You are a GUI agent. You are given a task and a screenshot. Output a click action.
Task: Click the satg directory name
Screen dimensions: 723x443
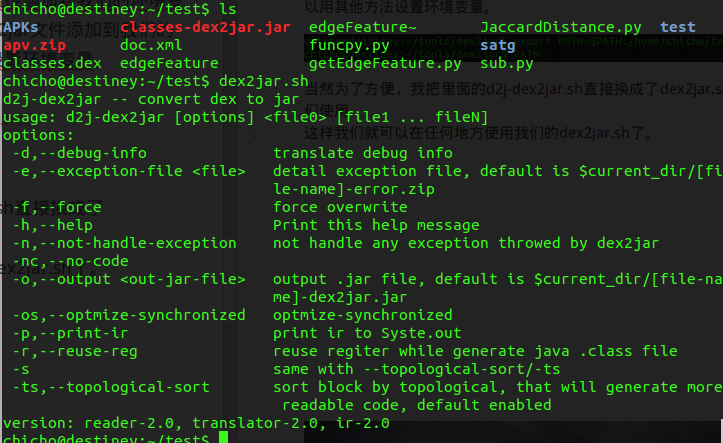pyautogui.click(x=498, y=46)
